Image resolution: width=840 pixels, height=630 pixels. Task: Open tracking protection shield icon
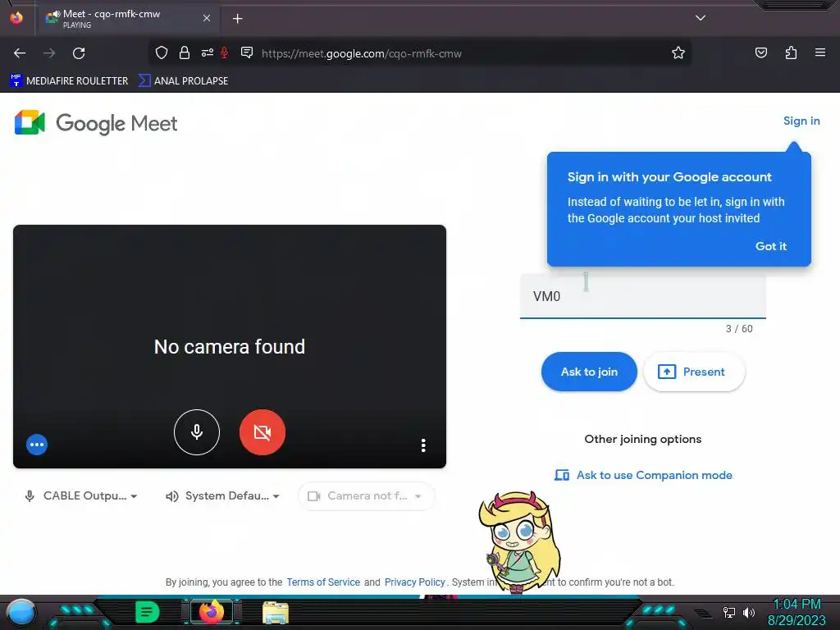point(162,52)
